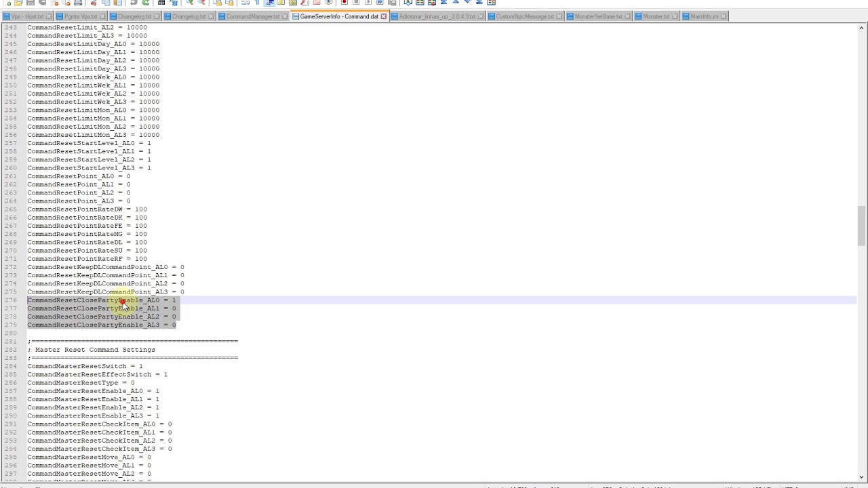Open the Pgmts Vps.txt tab
Screen dimensions: 868x488
(80, 16)
